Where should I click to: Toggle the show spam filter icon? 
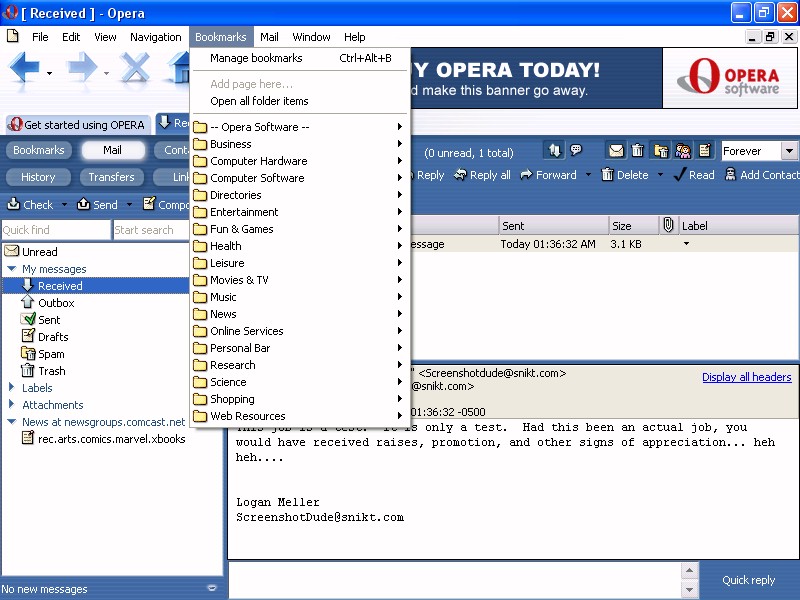661,151
